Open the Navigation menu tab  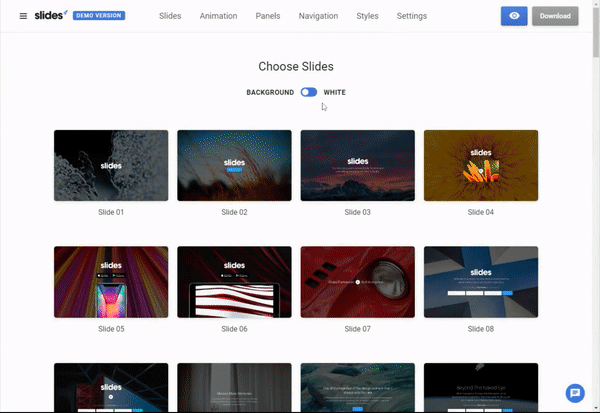(318, 16)
